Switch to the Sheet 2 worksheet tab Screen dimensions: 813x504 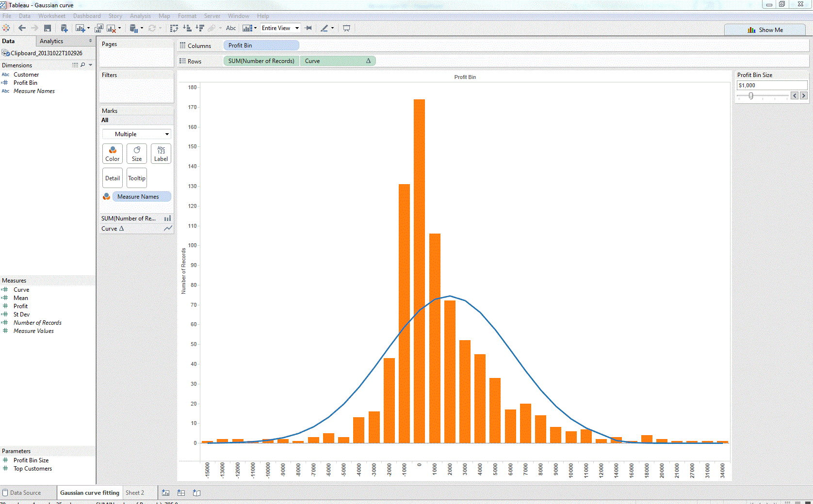(x=135, y=492)
